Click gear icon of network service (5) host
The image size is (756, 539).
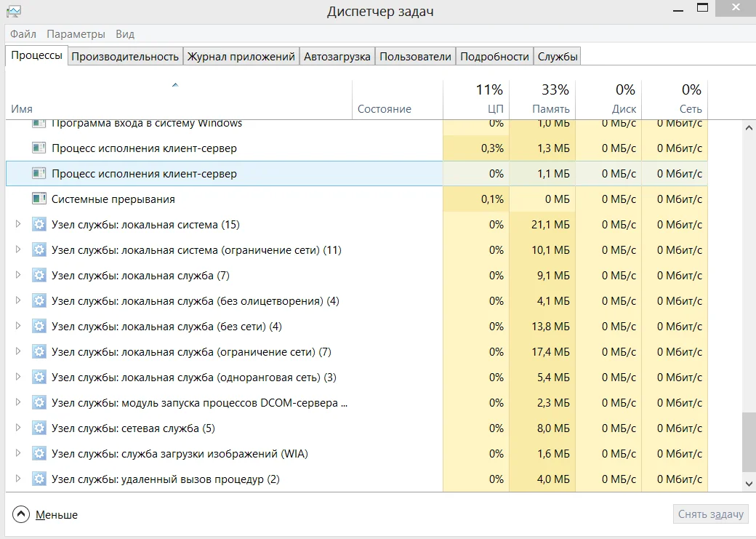[39, 428]
